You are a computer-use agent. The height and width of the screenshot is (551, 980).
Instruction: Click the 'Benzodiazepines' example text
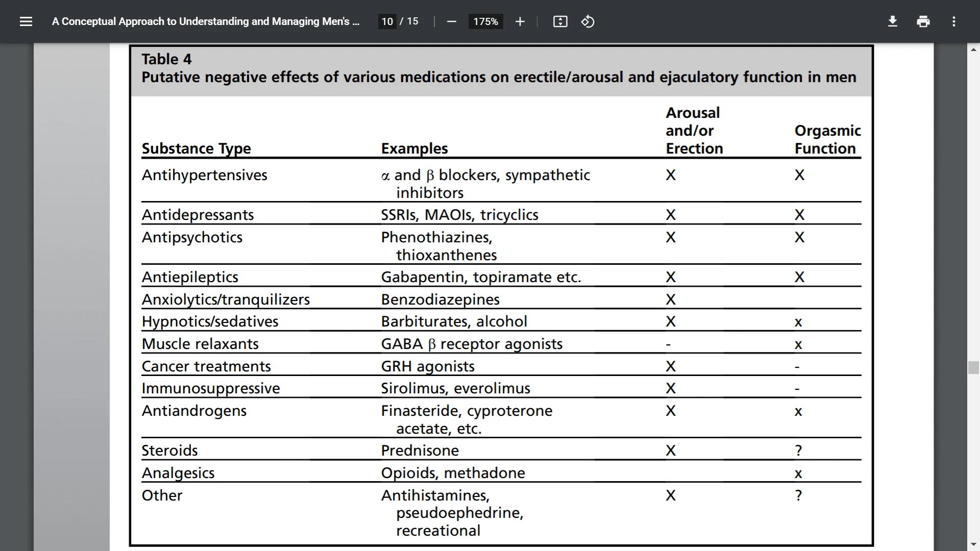click(x=440, y=299)
